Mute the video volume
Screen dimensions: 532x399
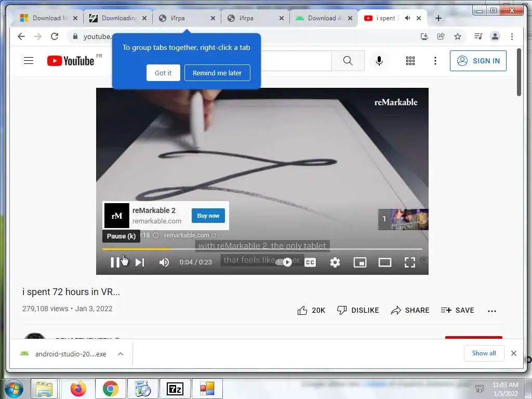(164, 262)
